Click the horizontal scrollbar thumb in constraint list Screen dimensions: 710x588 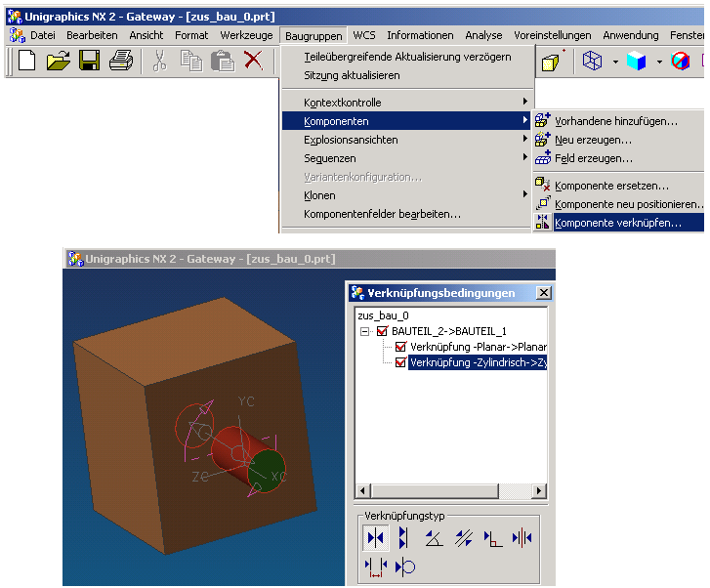435,490
